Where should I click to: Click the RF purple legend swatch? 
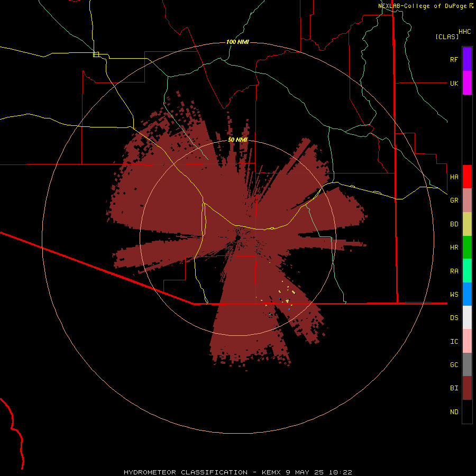point(467,59)
